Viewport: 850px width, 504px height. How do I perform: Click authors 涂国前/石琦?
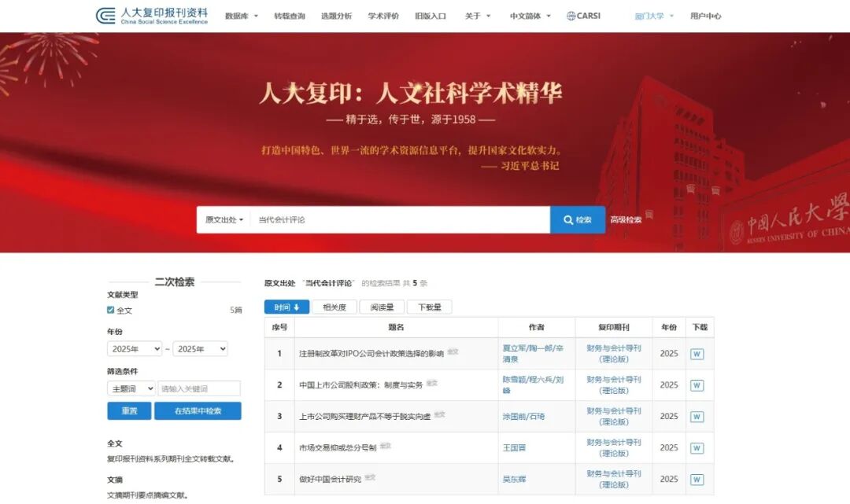click(523, 416)
